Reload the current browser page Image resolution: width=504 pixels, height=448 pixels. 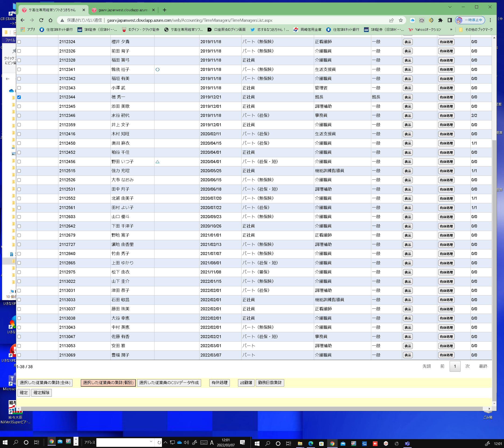[x=41, y=20]
